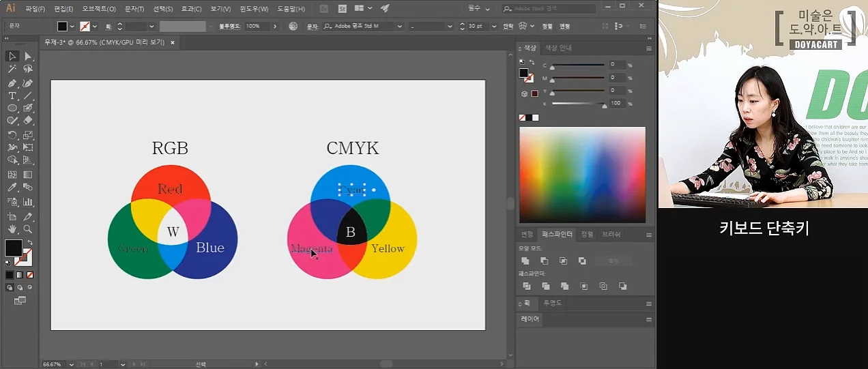Select the Direct Selection tool
Viewport: 868px width, 369px height.
click(x=28, y=56)
